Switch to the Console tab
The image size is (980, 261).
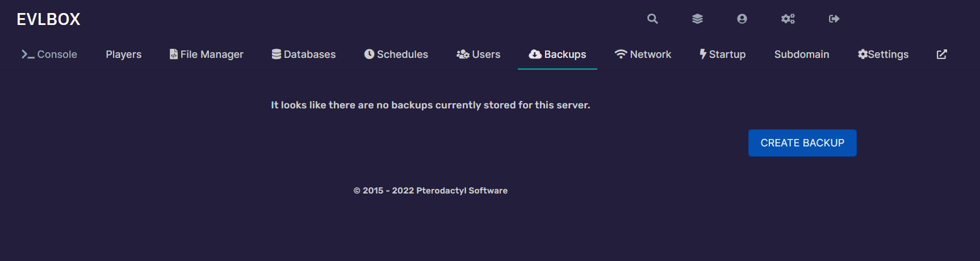[49, 54]
